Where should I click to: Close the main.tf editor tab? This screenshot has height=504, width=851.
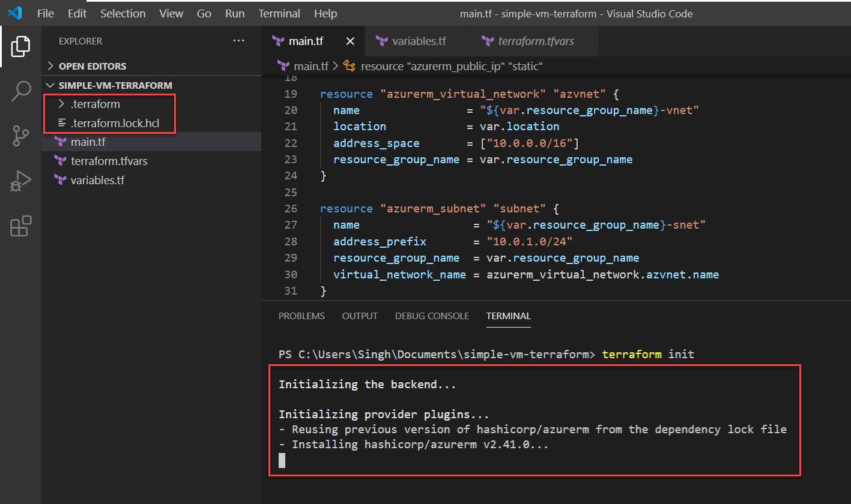pyautogui.click(x=350, y=41)
